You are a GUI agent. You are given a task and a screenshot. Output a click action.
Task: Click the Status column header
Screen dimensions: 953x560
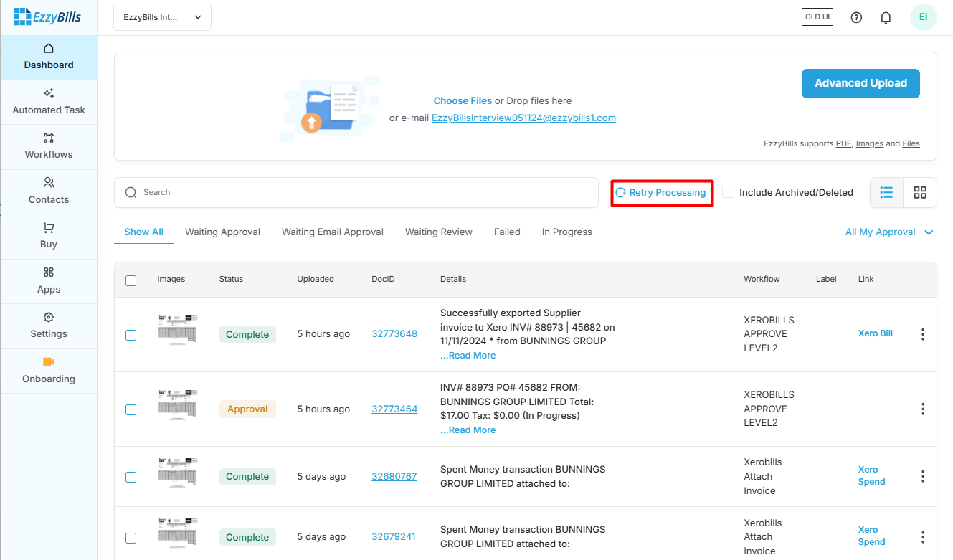(231, 280)
